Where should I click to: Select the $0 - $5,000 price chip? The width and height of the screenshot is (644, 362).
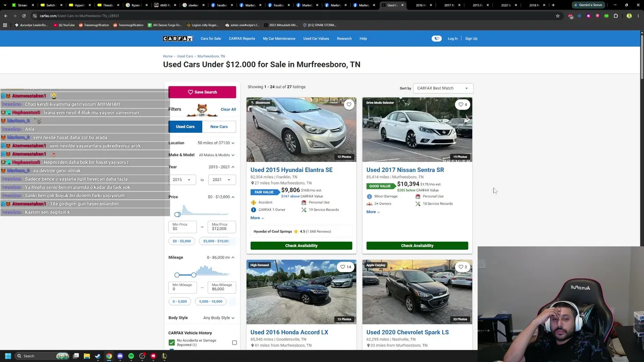[x=182, y=241]
